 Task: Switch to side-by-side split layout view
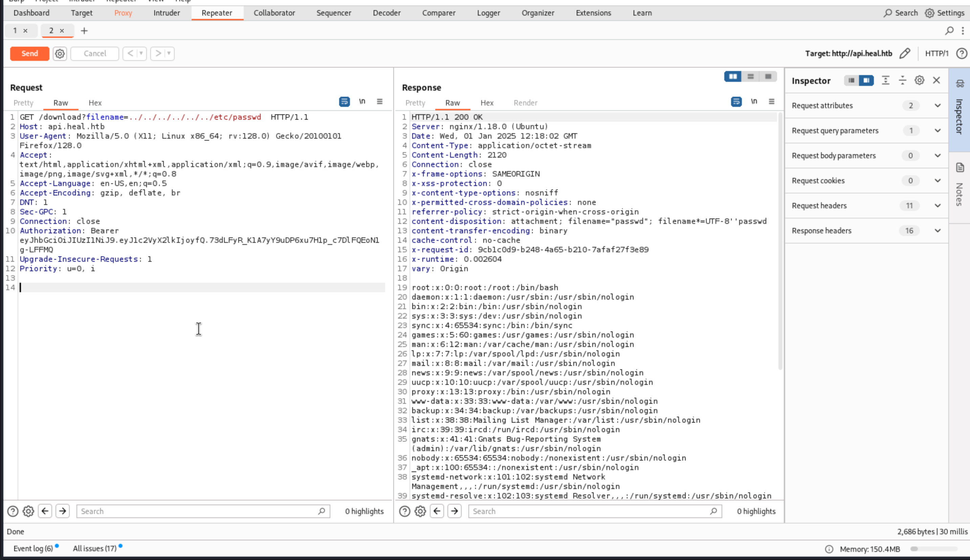733,76
